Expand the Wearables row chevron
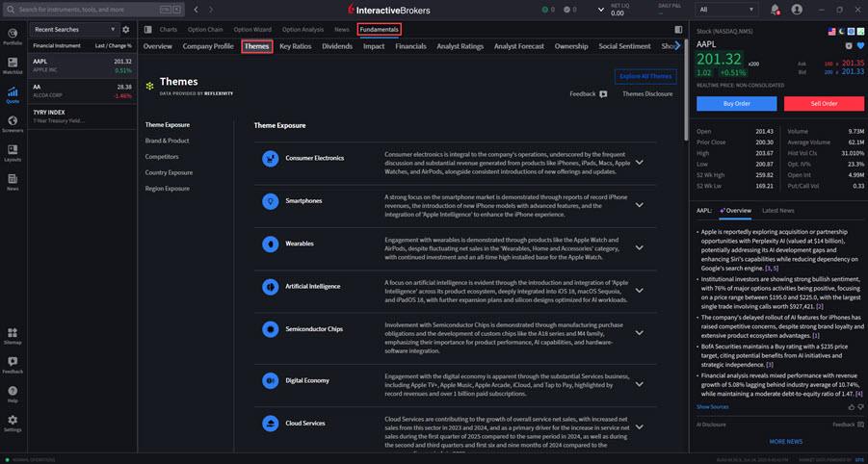Screen dimensions: 868x464 [640, 247]
